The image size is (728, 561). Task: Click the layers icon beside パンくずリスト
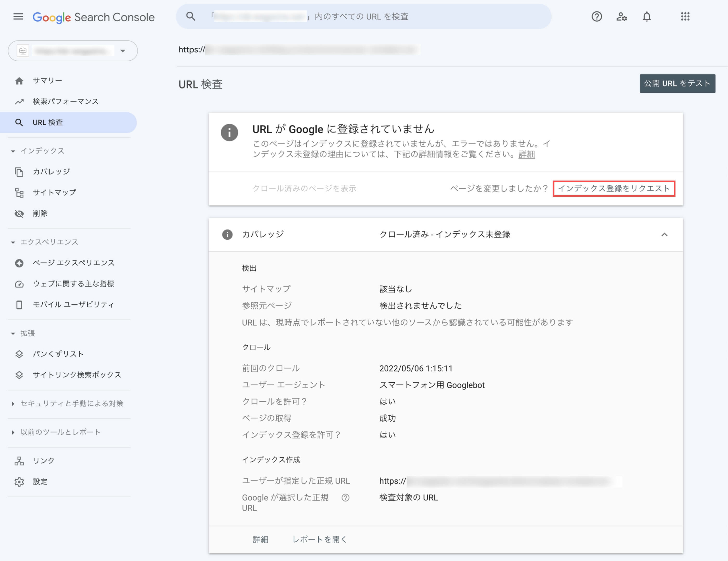pyautogui.click(x=19, y=354)
